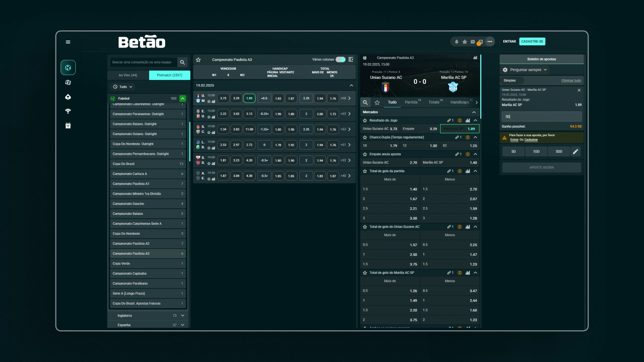644x362 pixels.
Task: Expand the Espanha country list
Action: pos(182,325)
